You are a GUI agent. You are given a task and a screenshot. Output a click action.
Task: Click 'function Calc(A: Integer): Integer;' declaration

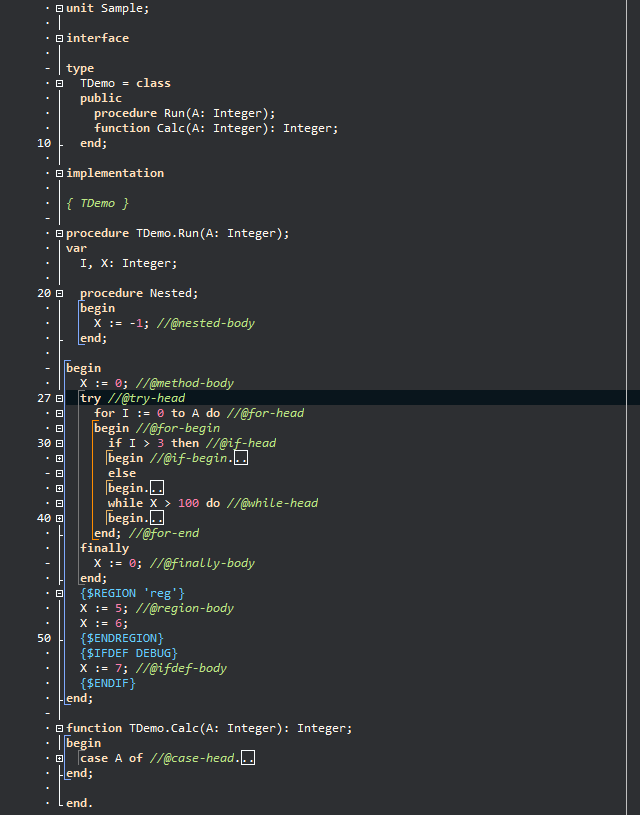pyautogui.click(x=216, y=128)
